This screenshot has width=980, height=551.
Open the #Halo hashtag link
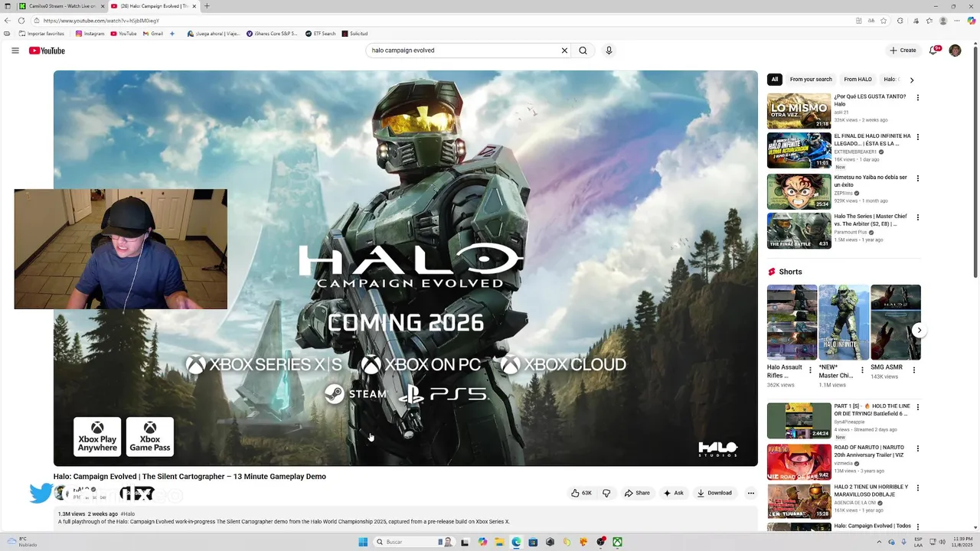click(128, 514)
